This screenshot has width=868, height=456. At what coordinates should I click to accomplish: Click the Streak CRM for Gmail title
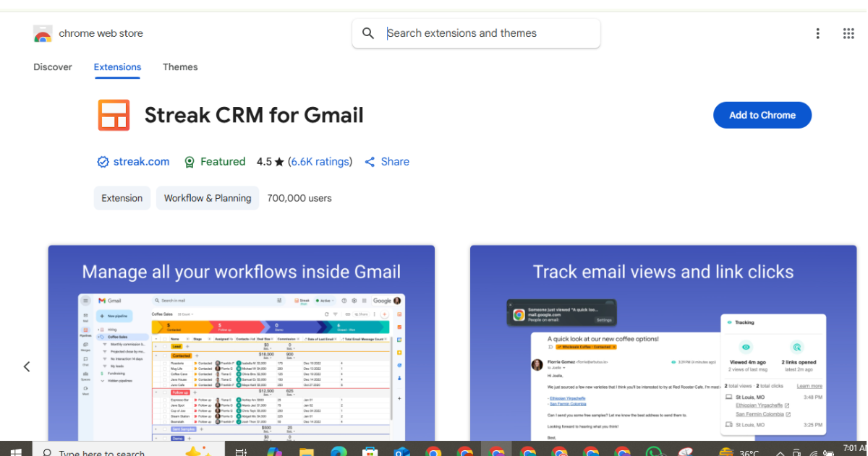coord(254,116)
